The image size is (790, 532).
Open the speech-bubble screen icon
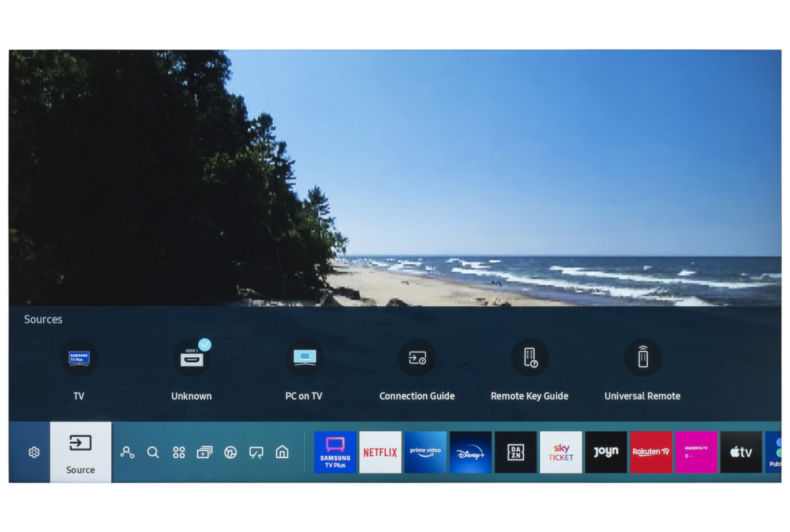[256, 452]
